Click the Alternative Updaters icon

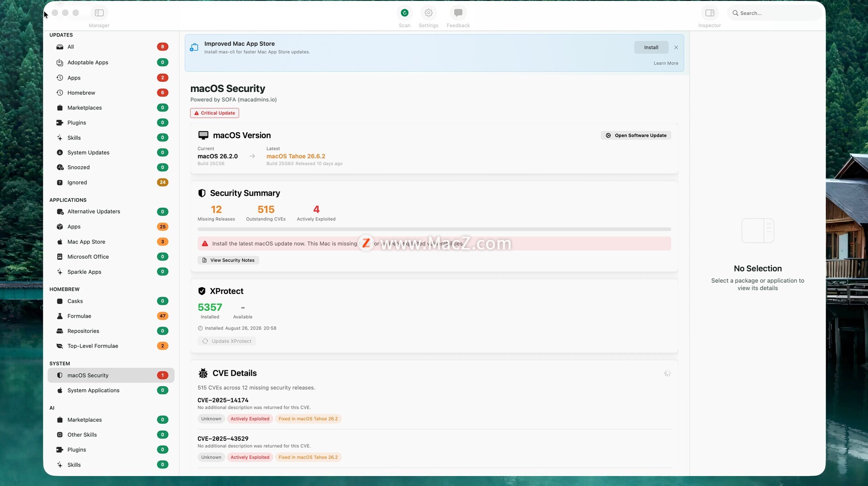click(60, 212)
